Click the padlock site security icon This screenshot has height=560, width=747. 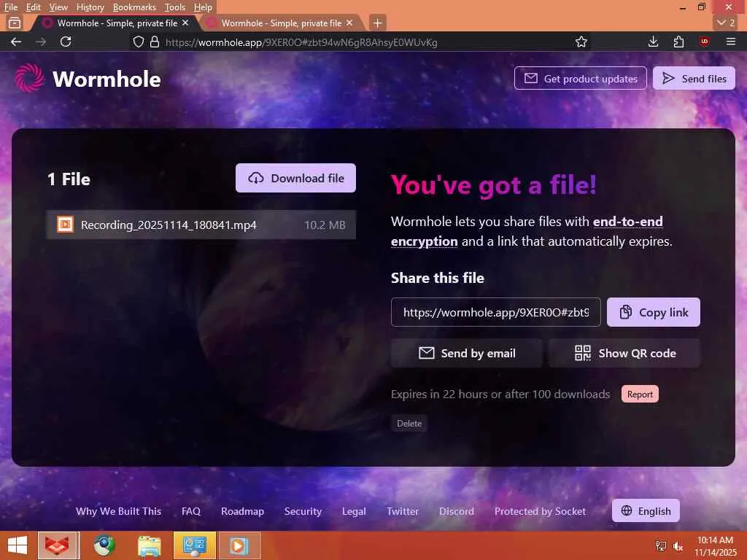pos(155,42)
